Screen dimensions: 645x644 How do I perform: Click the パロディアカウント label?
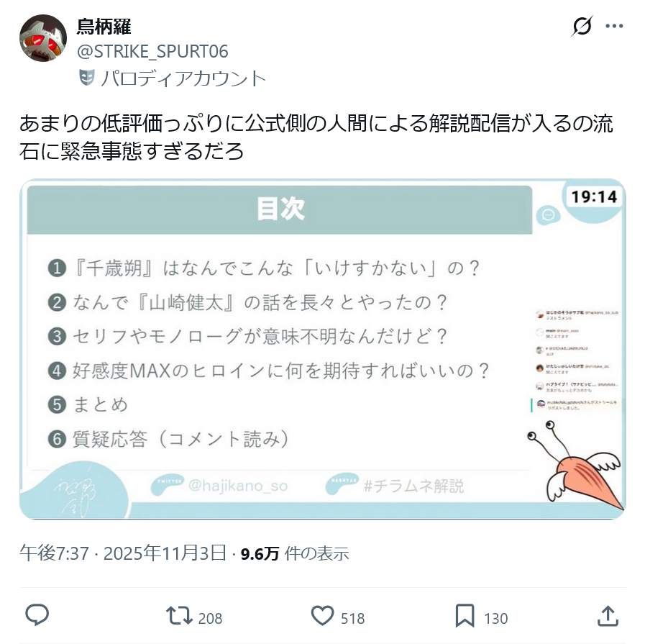[x=183, y=78]
